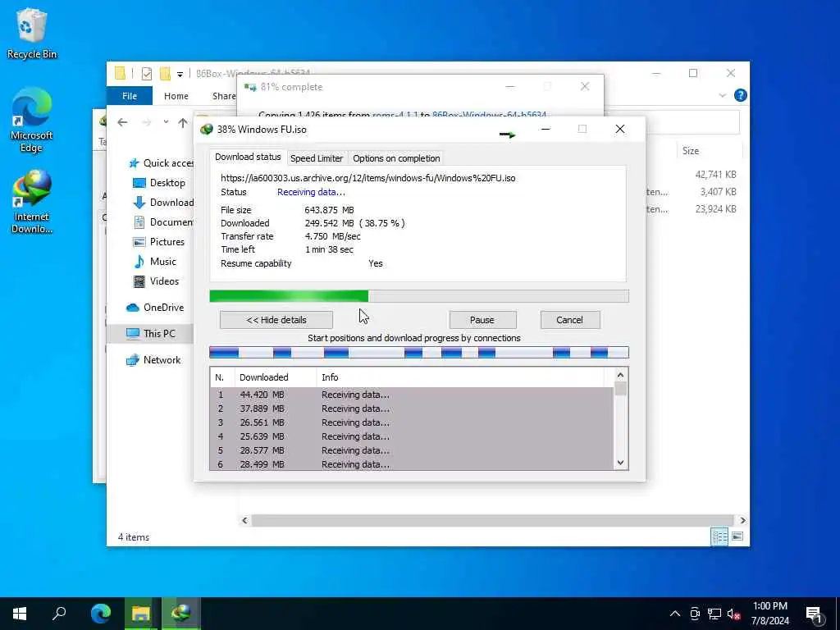Open the Meet Now tray icon
The width and height of the screenshot is (840, 630).
tap(695, 614)
